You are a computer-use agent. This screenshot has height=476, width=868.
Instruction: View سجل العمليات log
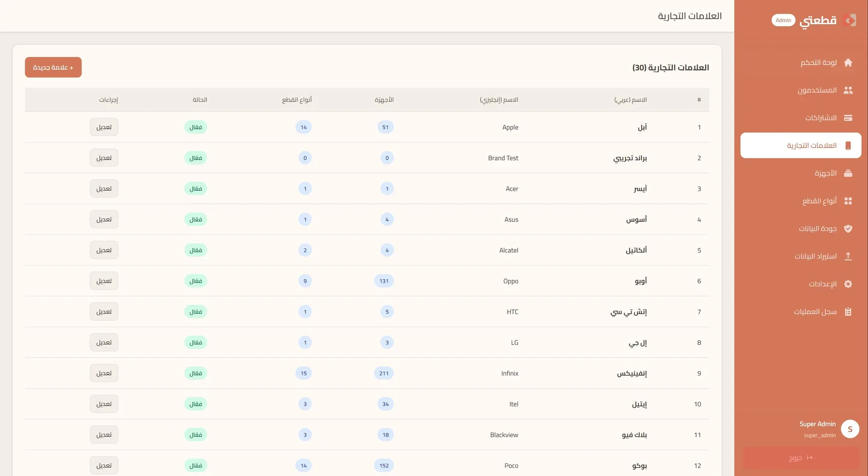pos(801,311)
